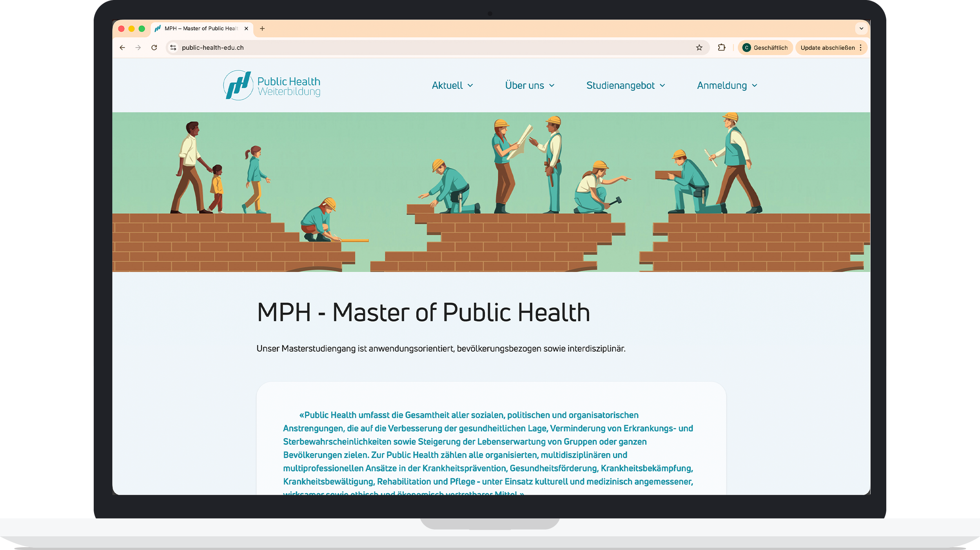Expand the Studienangebot dropdown menu
This screenshot has width=980, height=550.
click(x=625, y=85)
